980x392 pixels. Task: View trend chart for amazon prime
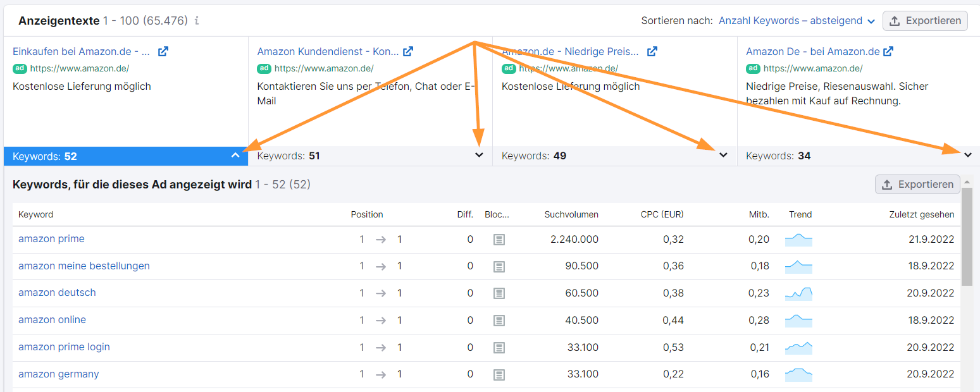(x=798, y=240)
